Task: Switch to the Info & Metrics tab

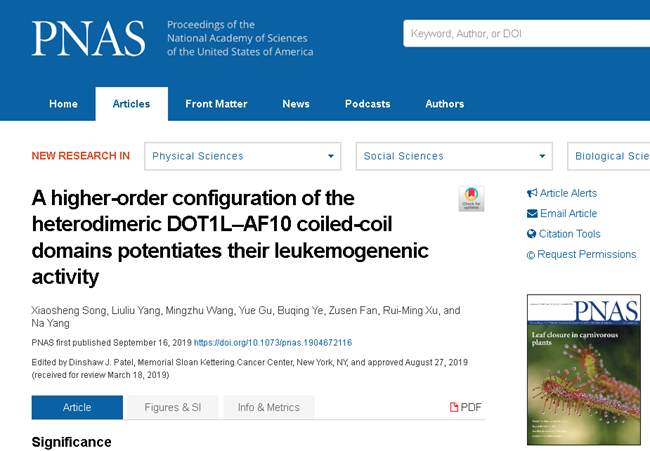Action: pyautogui.click(x=268, y=407)
